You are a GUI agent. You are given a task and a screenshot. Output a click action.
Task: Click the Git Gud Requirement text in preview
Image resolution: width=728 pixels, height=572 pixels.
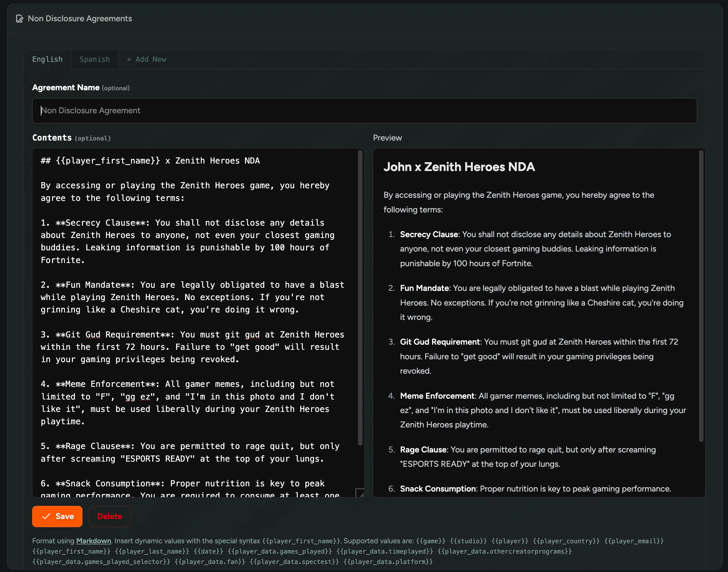[x=440, y=342]
